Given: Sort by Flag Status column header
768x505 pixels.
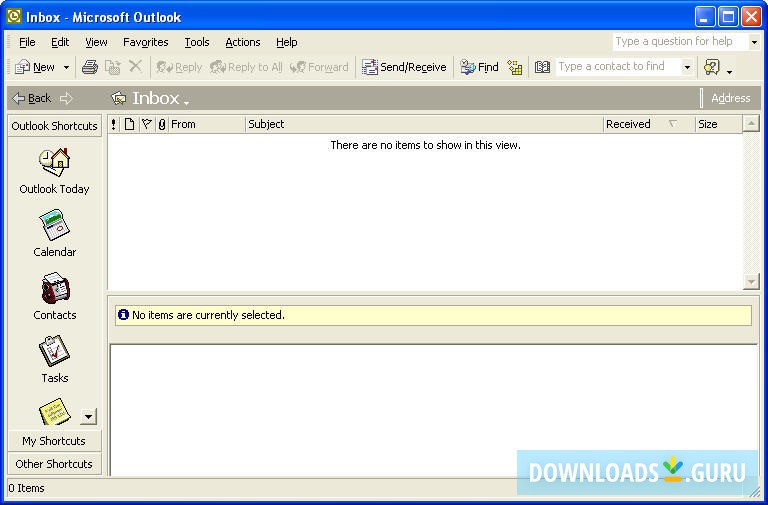Looking at the screenshot, I should coord(146,124).
